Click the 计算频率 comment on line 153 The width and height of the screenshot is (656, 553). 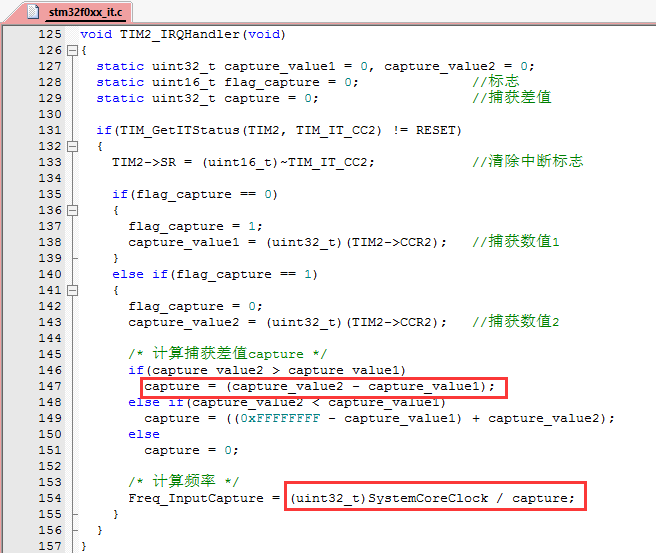pyautogui.click(x=183, y=481)
